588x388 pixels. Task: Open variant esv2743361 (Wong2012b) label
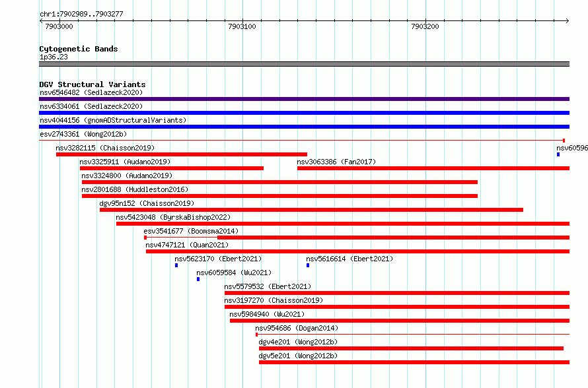click(83, 134)
